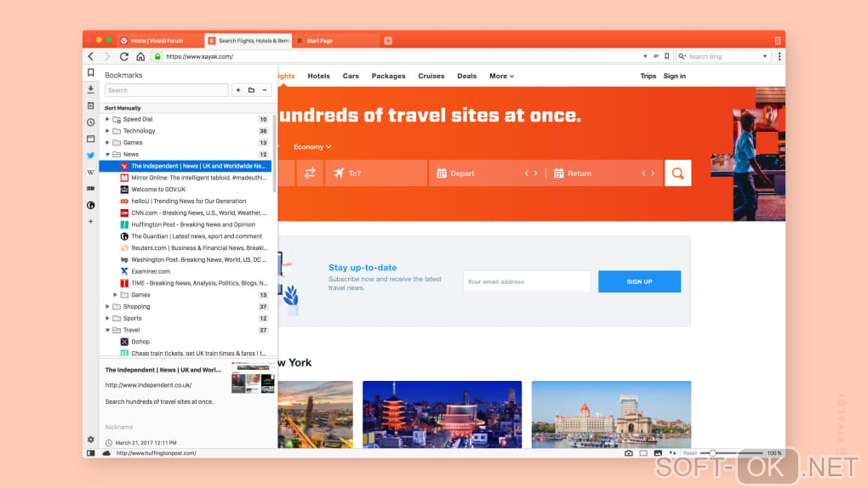Click the forward navigation arrow
The width and height of the screenshot is (868, 488).
click(107, 56)
